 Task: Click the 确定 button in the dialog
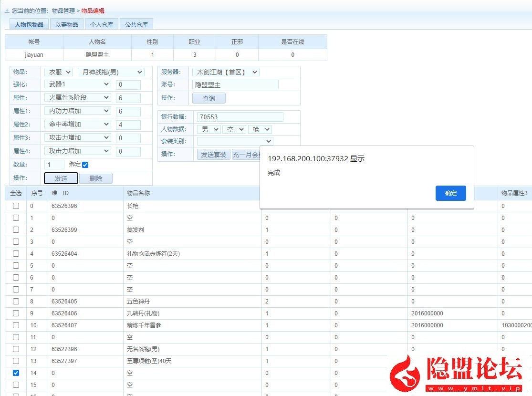point(450,193)
